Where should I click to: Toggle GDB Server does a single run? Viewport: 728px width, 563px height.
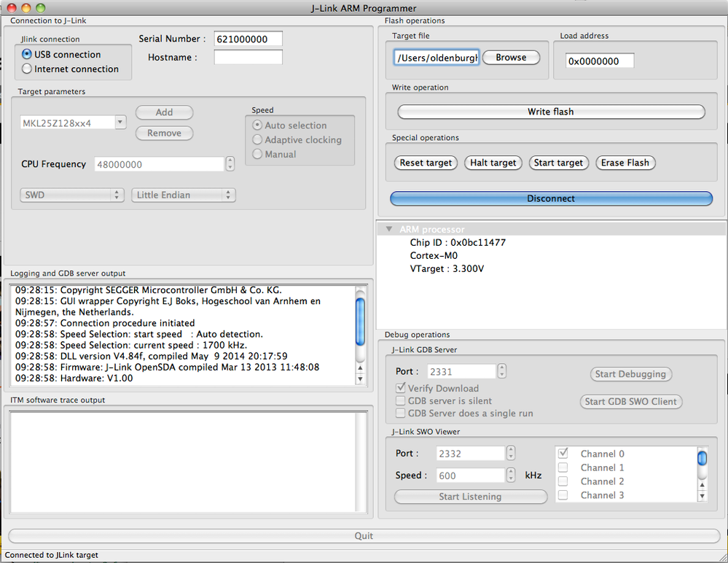click(400, 413)
